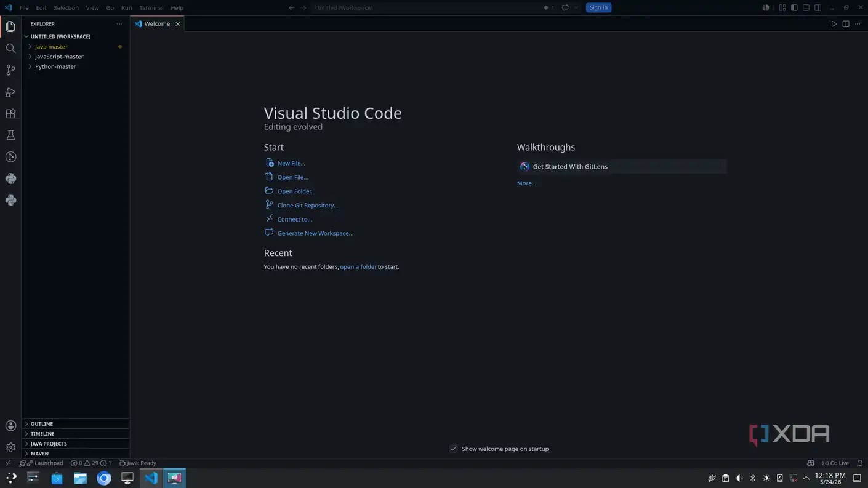This screenshot has height=488, width=868.
Task: Expand the Java Projects section
Action: pos(75,444)
